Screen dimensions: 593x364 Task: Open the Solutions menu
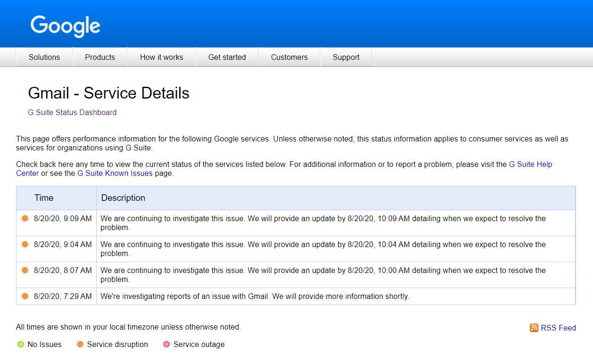click(44, 57)
